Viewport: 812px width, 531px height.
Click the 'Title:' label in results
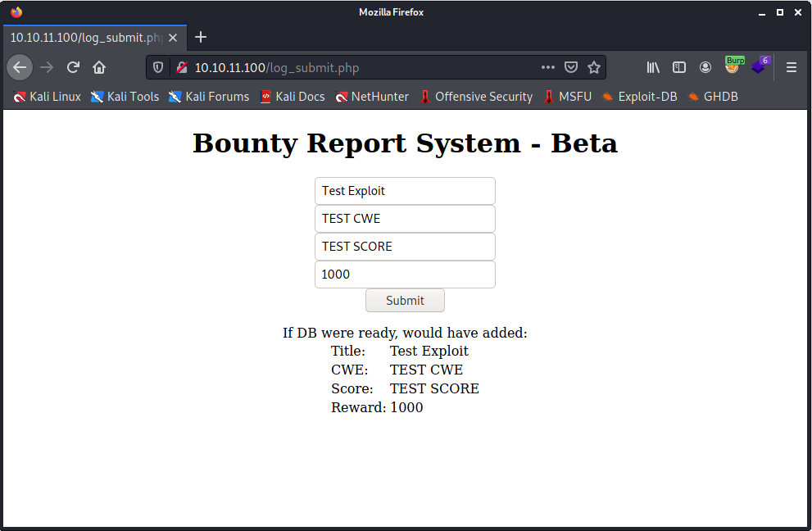tap(348, 352)
